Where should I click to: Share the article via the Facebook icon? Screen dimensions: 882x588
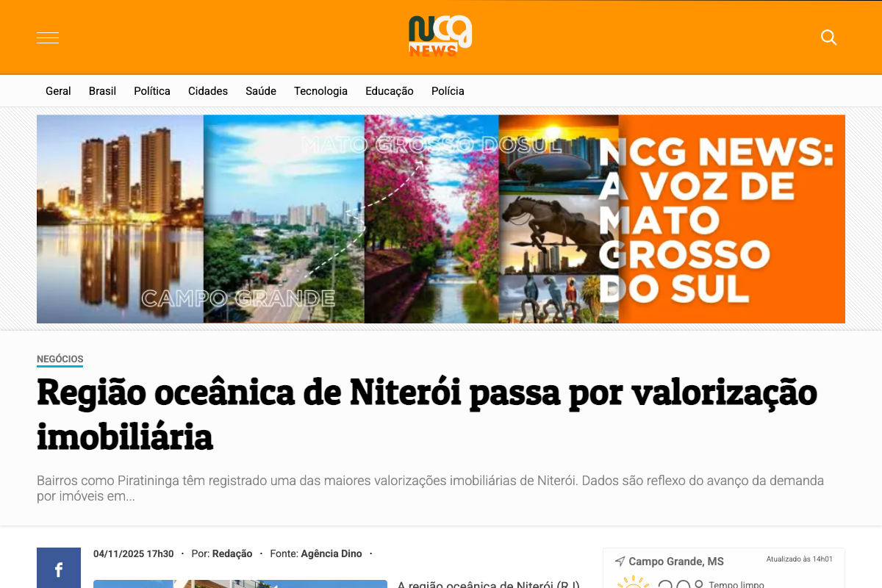58,567
